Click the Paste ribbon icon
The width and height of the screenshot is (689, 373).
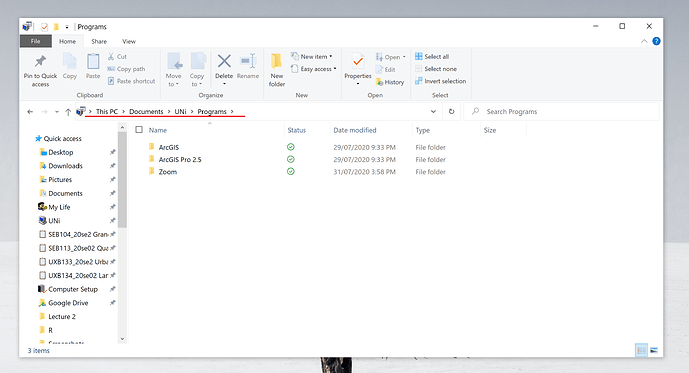pos(93,61)
